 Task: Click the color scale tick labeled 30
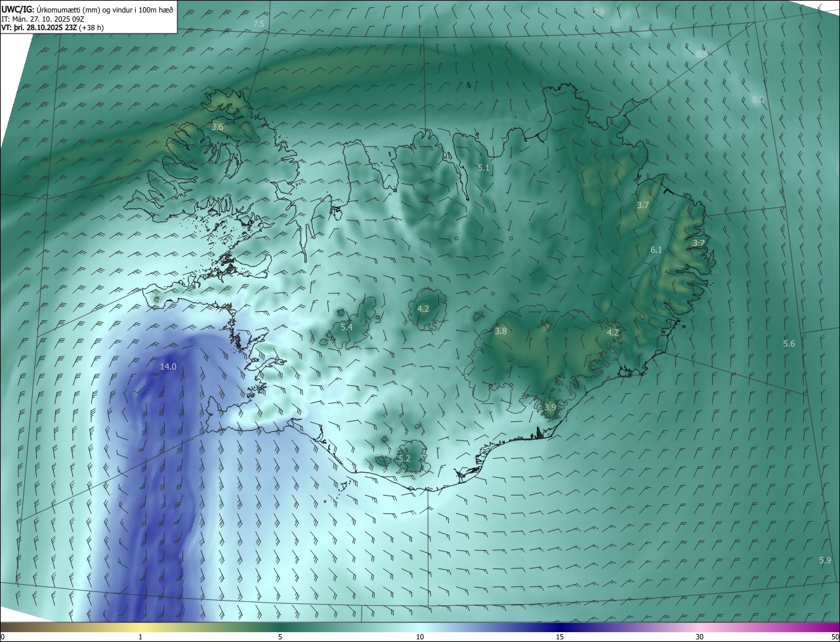tap(700, 637)
